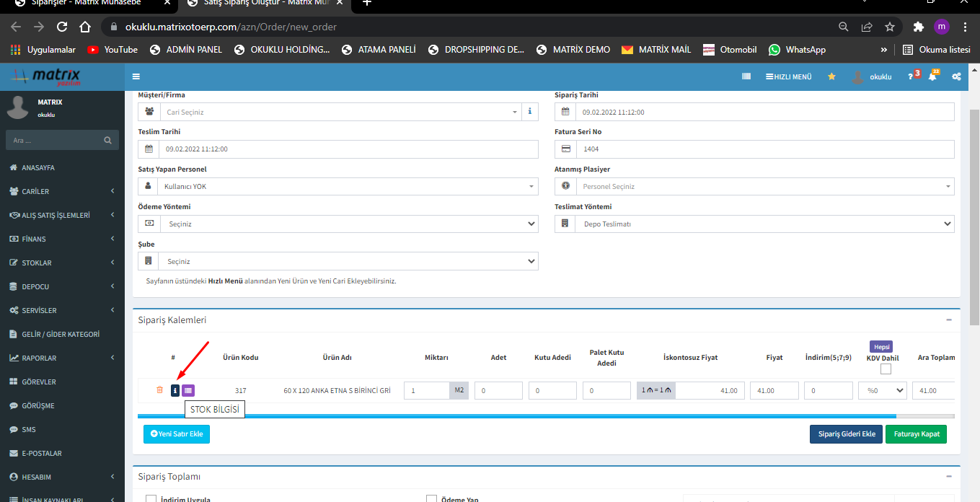Click the purple list icon in order row

pos(188,390)
